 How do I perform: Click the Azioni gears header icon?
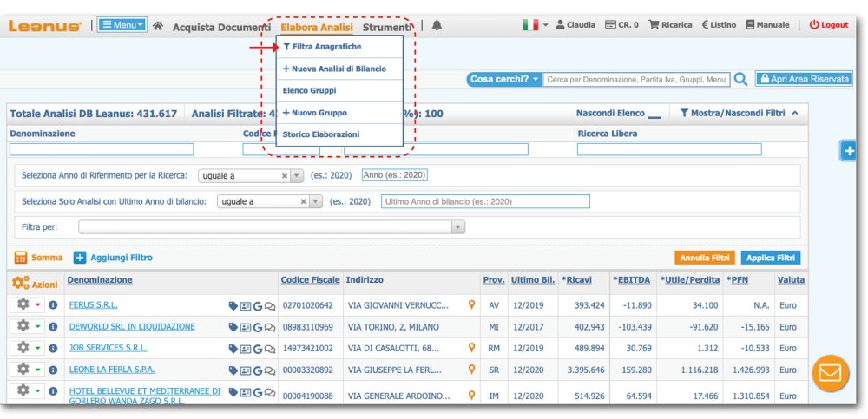tap(21, 284)
